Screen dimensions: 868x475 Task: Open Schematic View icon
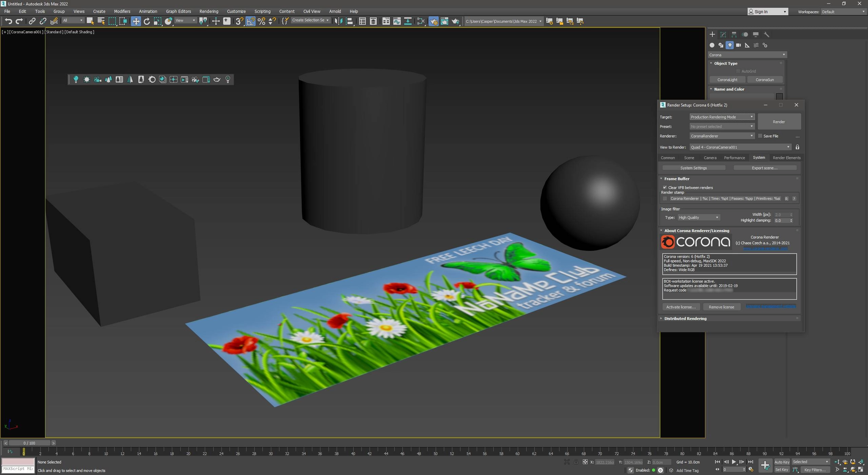click(408, 21)
